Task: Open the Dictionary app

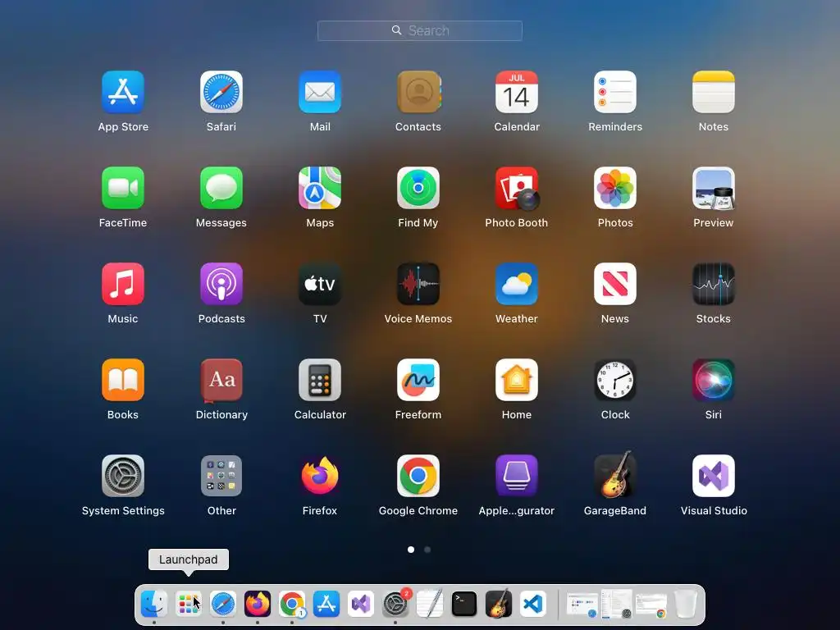Action: [x=221, y=380]
